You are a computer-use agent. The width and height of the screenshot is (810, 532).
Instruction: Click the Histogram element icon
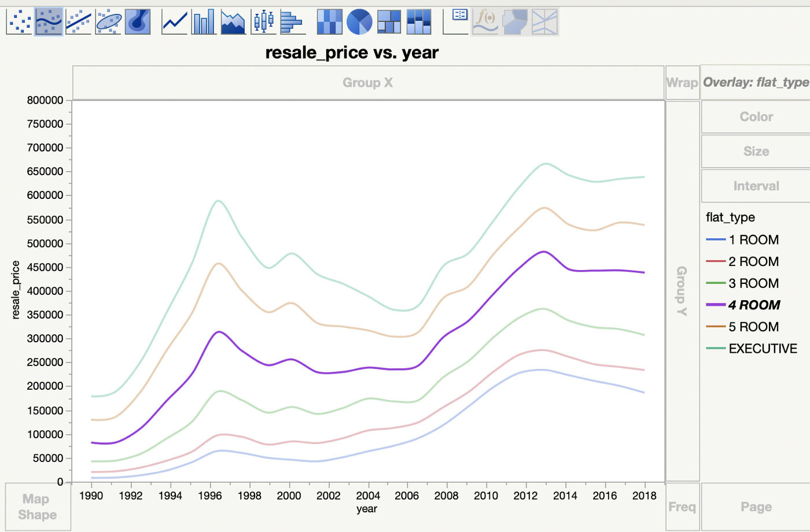[x=293, y=22]
